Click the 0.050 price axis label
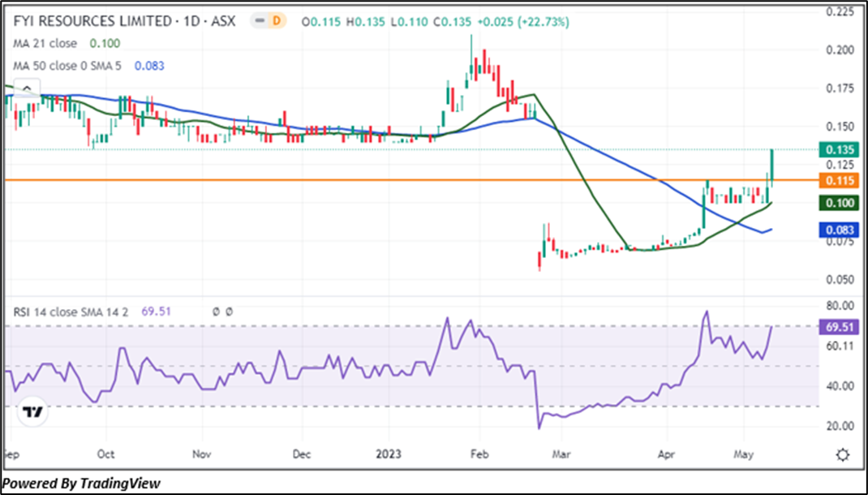868x495 pixels. click(x=840, y=280)
